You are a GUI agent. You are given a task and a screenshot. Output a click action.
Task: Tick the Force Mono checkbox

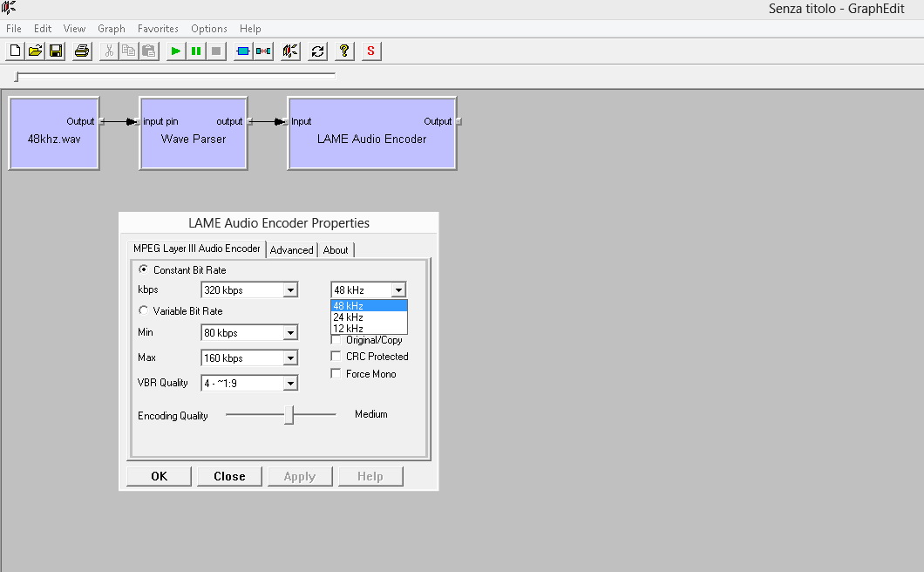click(336, 374)
